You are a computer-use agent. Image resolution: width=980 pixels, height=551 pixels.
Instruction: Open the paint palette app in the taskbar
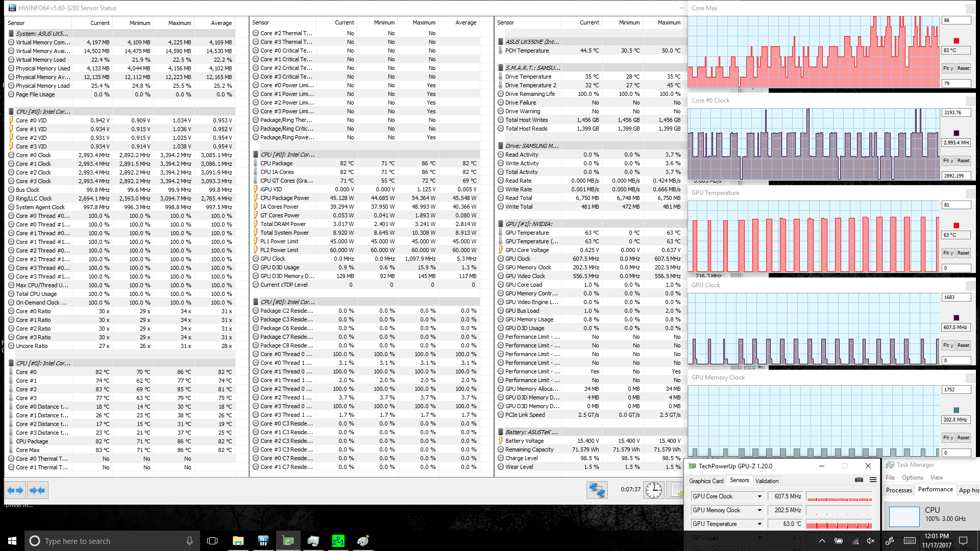[363, 541]
